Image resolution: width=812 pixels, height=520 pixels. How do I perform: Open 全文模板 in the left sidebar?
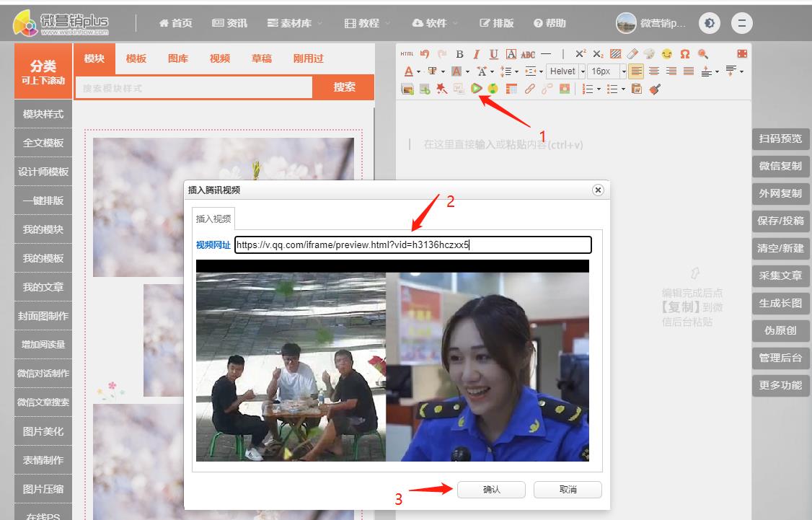[43, 143]
